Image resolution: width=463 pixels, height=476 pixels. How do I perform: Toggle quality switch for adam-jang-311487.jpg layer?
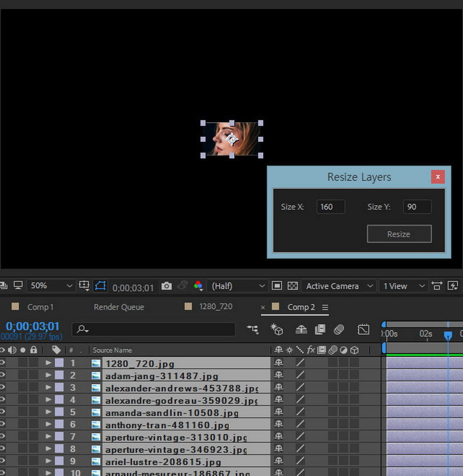click(300, 375)
